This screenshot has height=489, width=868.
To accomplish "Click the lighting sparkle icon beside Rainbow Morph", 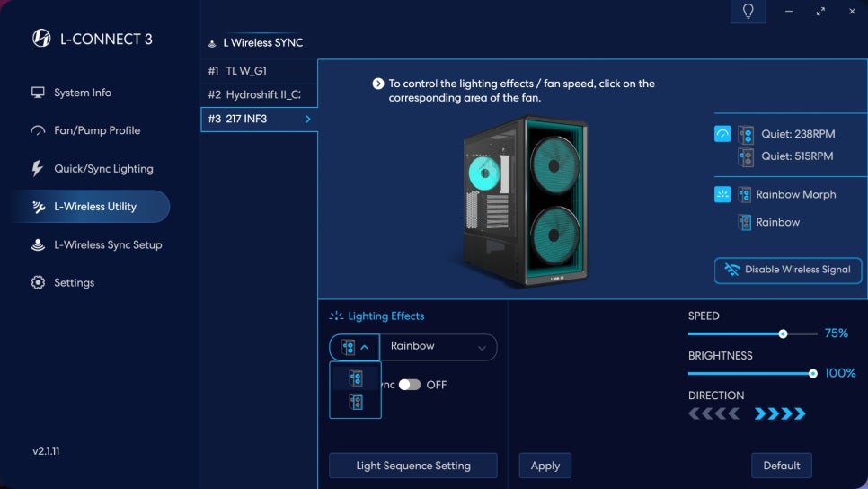I will (722, 194).
